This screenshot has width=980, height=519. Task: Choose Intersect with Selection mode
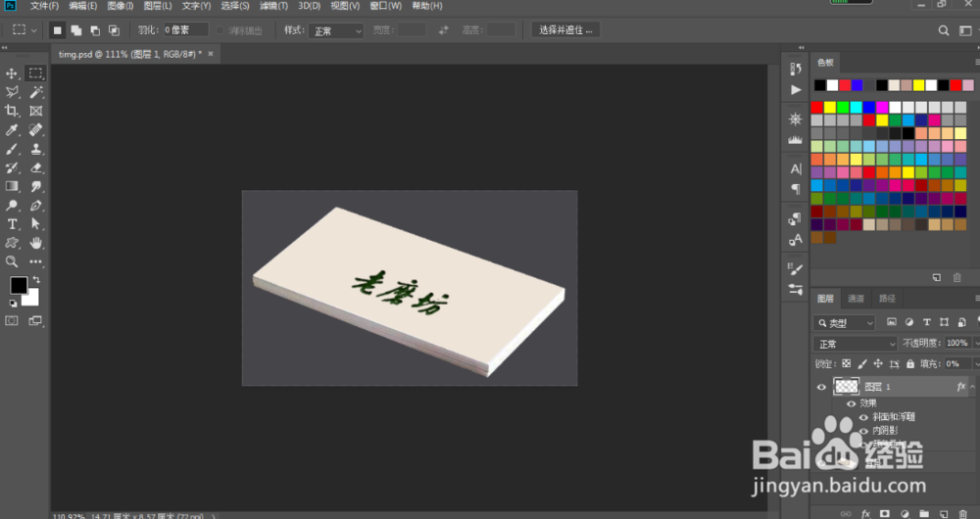(x=114, y=30)
